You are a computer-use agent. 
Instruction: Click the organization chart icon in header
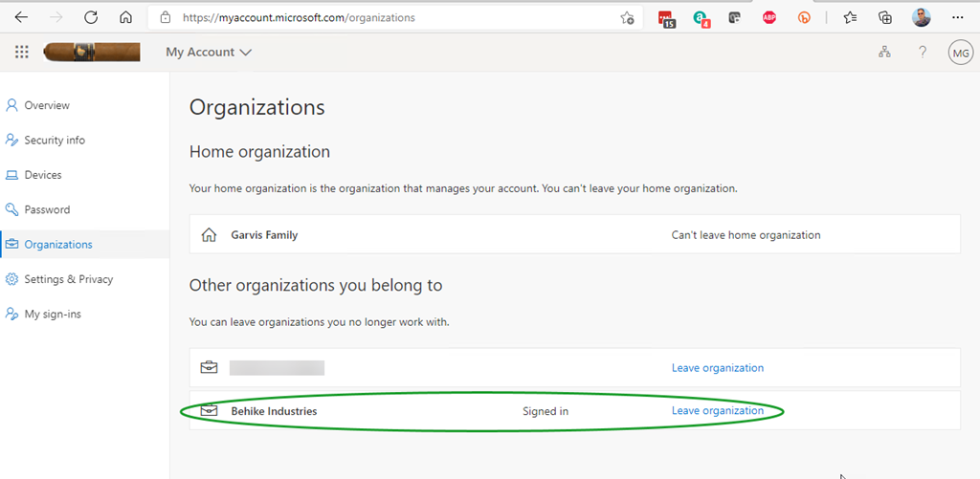tap(884, 53)
